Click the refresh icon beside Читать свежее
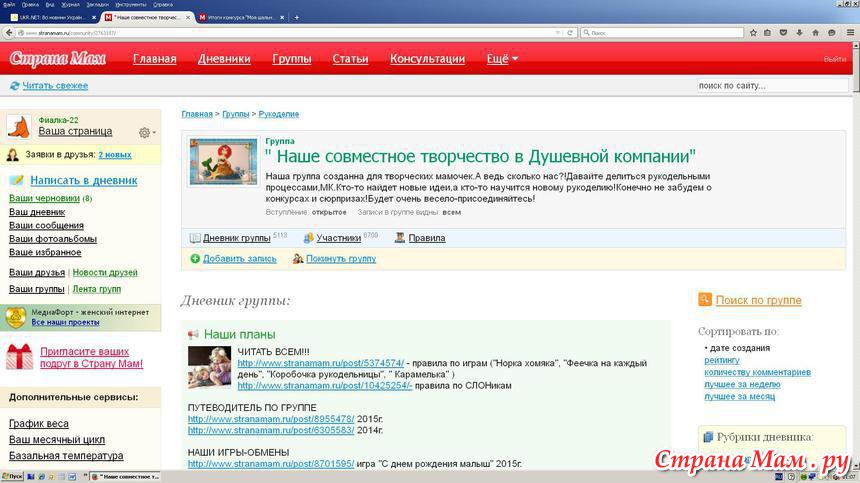The image size is (860, 483). click(x=14, y=86)
